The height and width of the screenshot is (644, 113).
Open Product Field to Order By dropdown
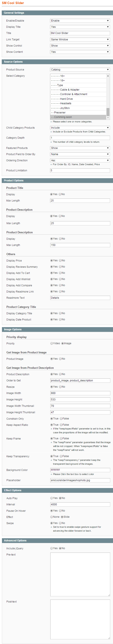pyautogui.click(x=80, y=154)
